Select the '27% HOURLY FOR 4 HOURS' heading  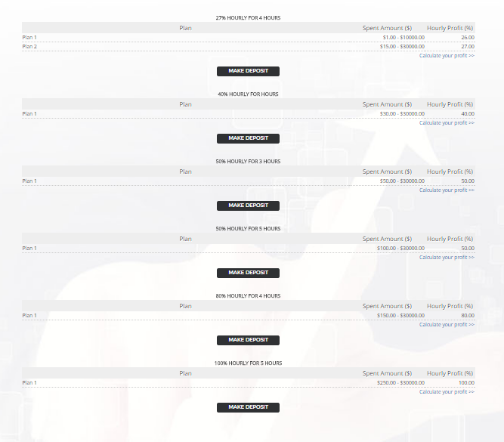(248, 17)
